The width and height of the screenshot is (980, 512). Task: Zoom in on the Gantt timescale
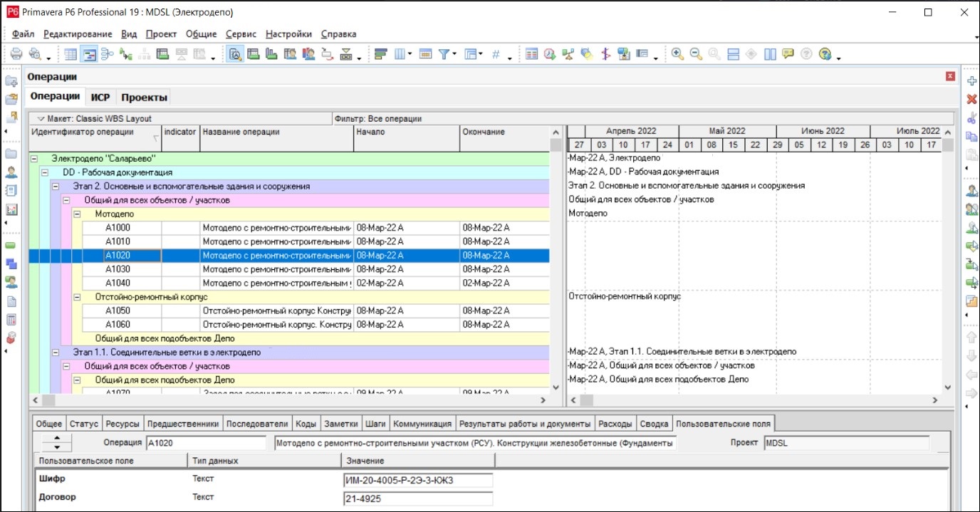click(x=677, y=54)
